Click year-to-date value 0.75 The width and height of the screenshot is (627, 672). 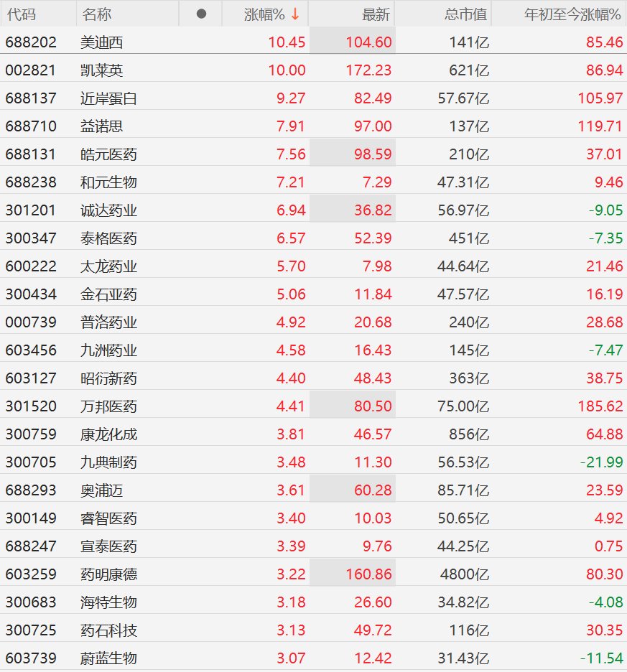[x=608, y=546]
